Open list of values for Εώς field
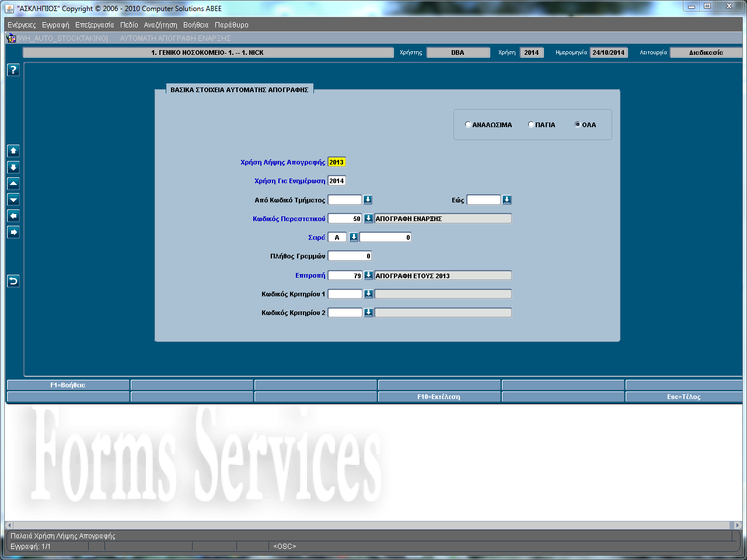The height and width of the screenshot is (560, 747). (507, 199)
